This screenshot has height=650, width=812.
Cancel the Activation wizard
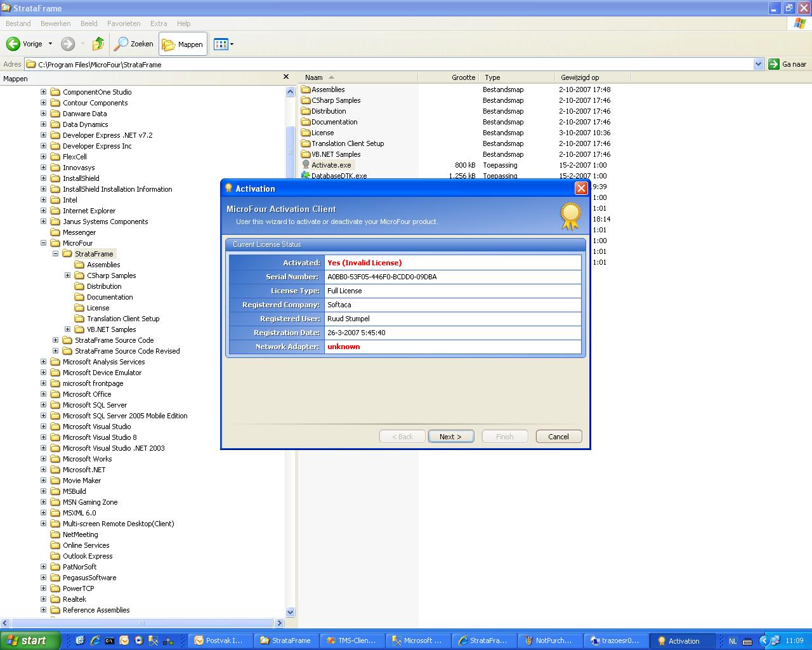[558, 437]
